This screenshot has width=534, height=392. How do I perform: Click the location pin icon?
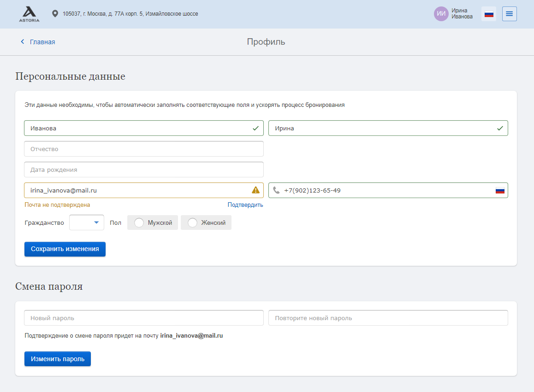tap(55, 14)
